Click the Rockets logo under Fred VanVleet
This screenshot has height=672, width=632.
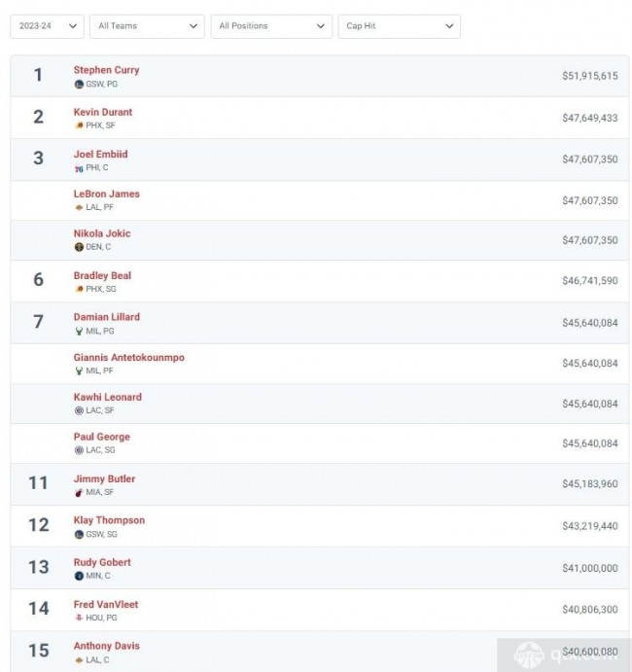click(x=79, y=619)
